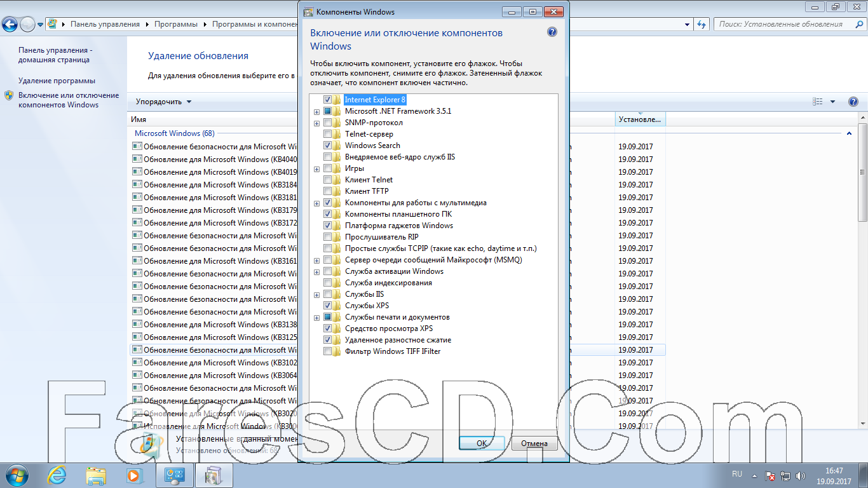
Task: Open the Упорядочить dropdown menu
Action: [163, 102]
